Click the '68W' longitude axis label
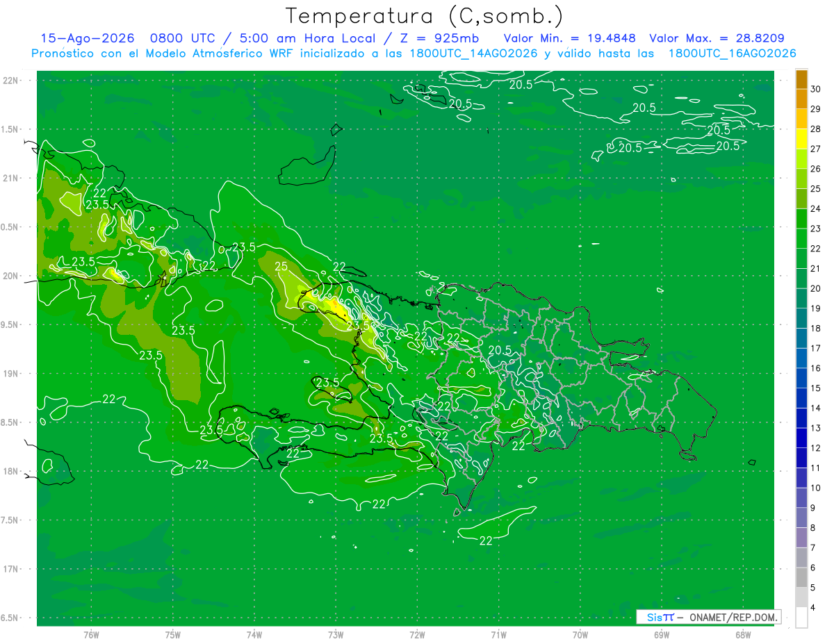Image resolution: width=834 pixels, height=644 pixels. pyautogui.click(x=742, y=634)
